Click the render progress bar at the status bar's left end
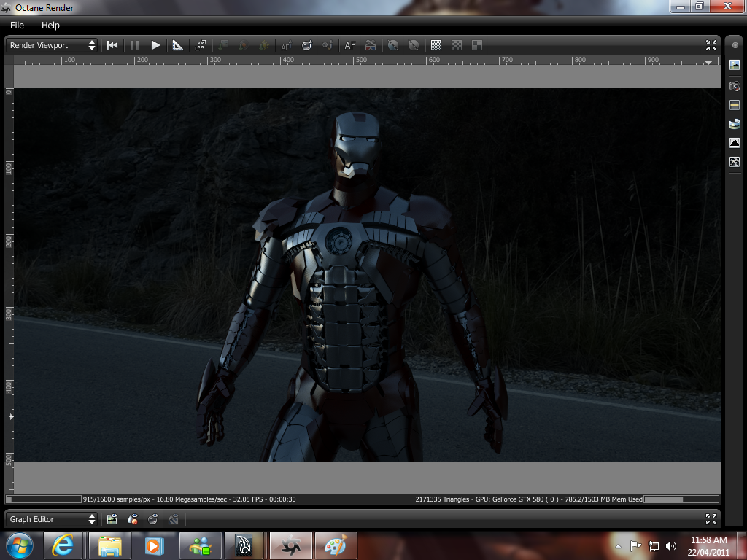 click(x=43, y=499)
